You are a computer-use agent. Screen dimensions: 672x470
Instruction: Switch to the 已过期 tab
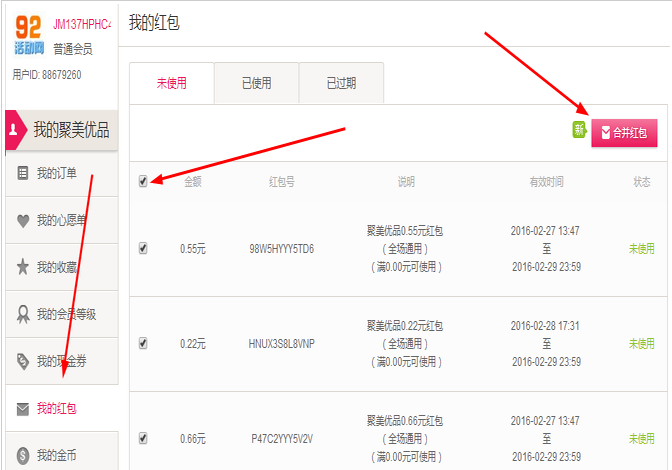[x=341, y=83]
